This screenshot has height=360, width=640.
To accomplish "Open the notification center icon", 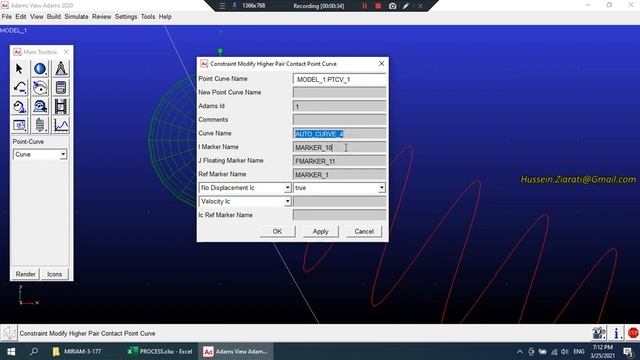I will (x=629, y=351).
